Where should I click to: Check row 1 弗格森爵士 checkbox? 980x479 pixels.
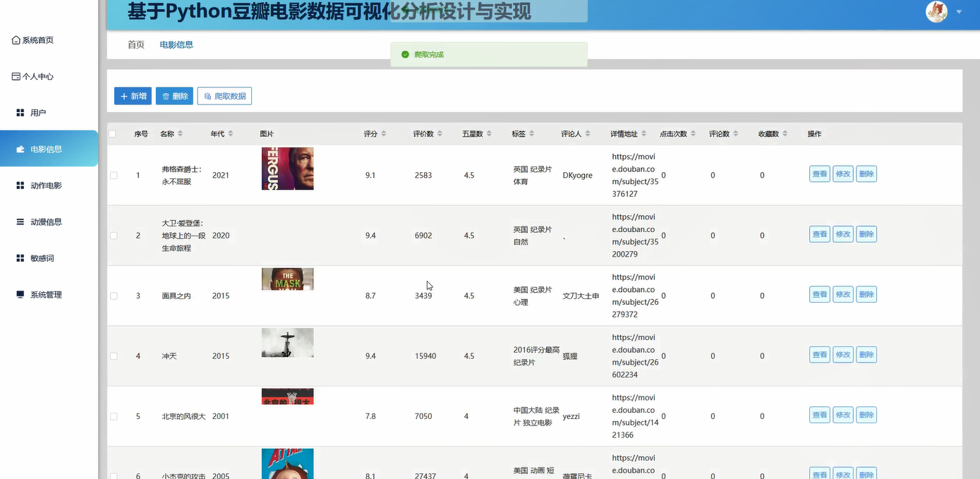coord(114,175)
